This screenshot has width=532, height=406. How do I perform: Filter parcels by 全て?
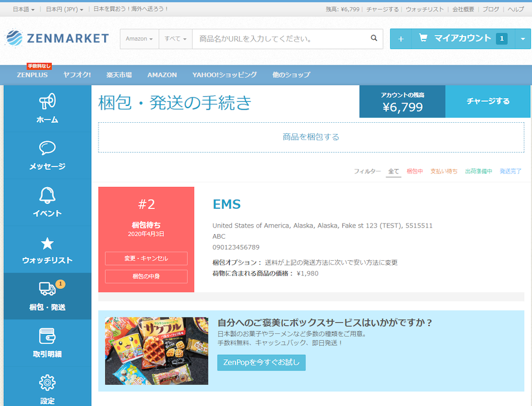(x=394, y=171)
